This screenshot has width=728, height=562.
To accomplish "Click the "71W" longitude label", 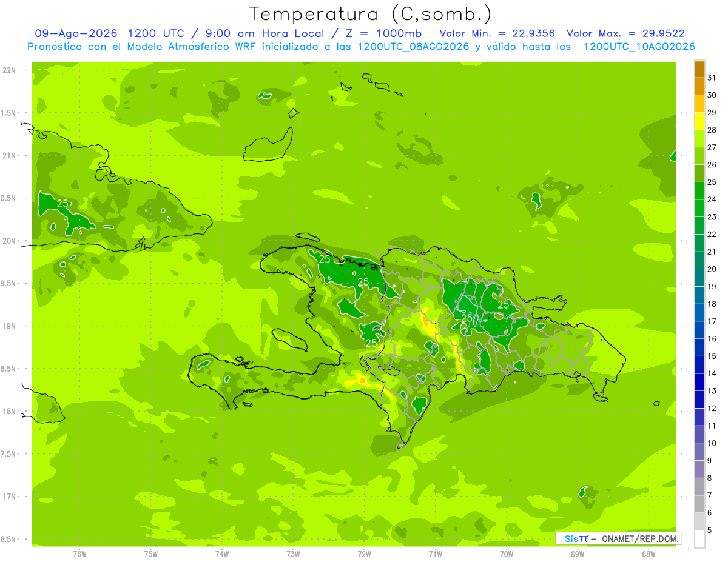I will 436,554.
